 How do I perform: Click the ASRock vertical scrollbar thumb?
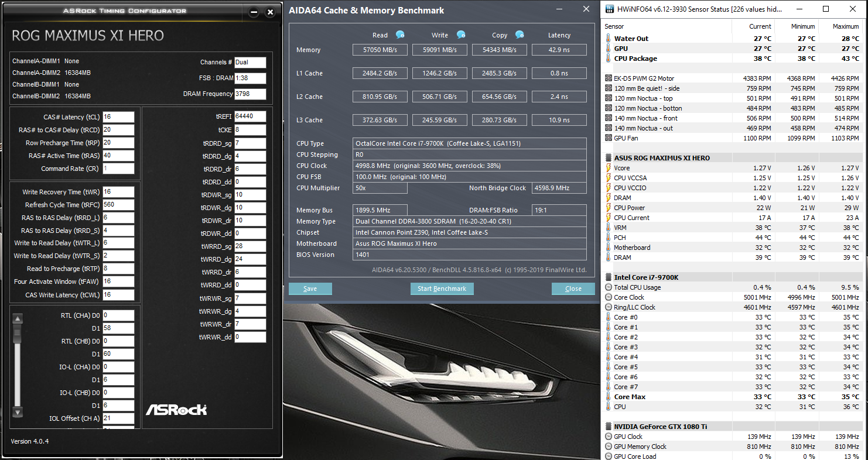click(18, 332)
